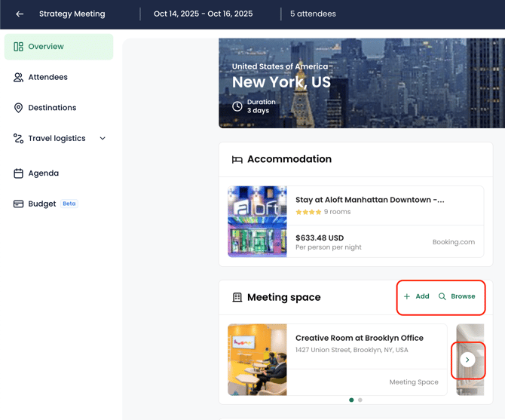Image resolution: width=505 pixels, height=420 pixels.
Task: Select the second carousel dot
Action: tap(360, 400)
